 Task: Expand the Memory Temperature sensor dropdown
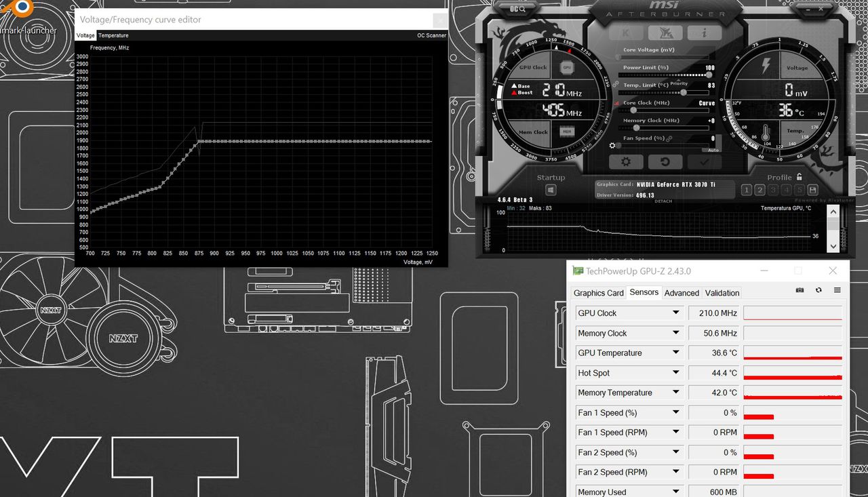point(676,392)
